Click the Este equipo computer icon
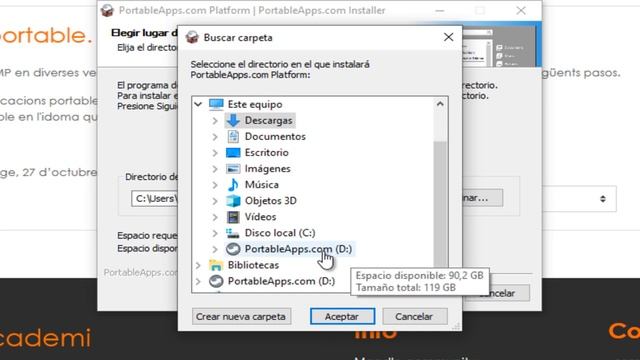The image size is (640, 360). [x=216, y=104]
